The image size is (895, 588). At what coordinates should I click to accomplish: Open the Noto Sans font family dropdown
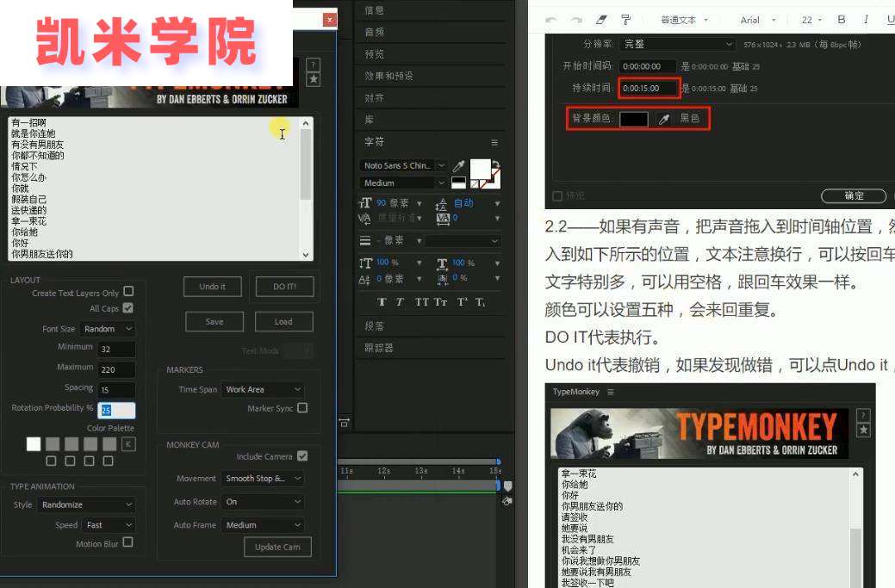(403, 165)
